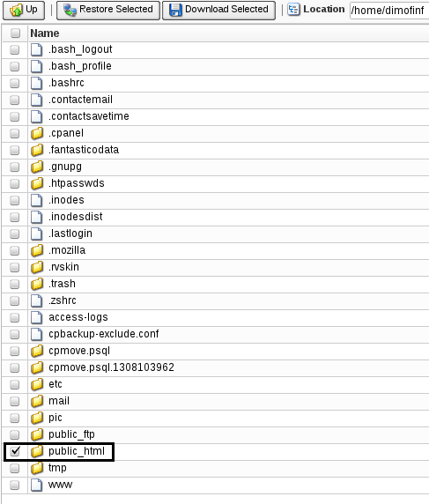
Task: Click Restore Selected button
Action: pyautogui.click(x=108, y=10)
